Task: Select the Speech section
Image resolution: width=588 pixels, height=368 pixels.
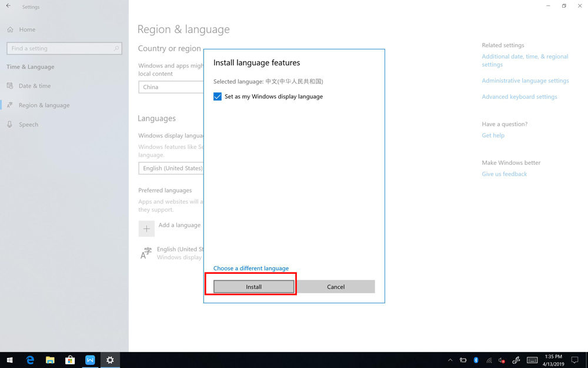Action: 28,125
